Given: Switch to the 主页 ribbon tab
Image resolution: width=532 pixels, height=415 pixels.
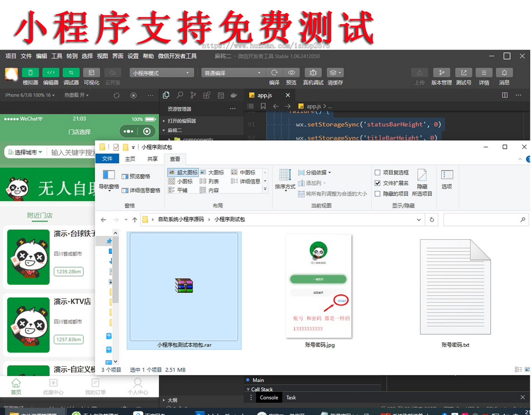Looking at the screenshot, I should coord(130,159).
